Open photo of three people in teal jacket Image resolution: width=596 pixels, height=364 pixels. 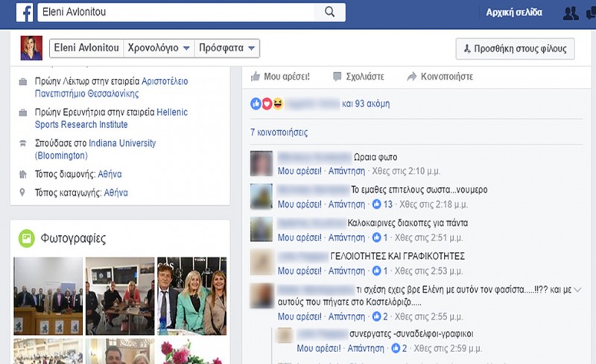tap(192, 295)
